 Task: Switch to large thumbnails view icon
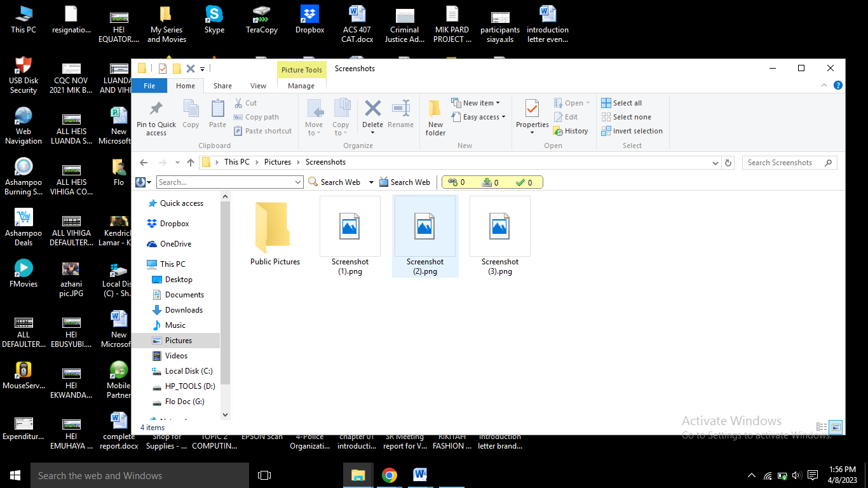click(836, 427)
